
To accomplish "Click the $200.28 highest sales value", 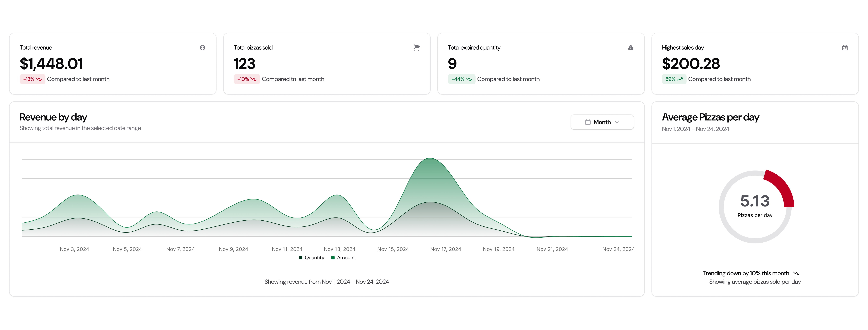I will [691, 64].
